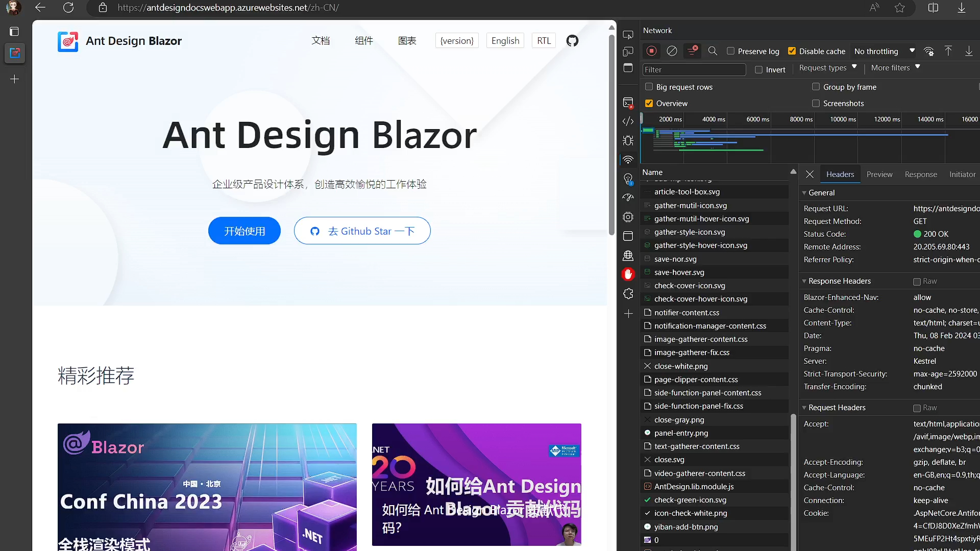Click the AntDesign.lib.module.js file entry

pyautogui.click(x=694, y=486)
